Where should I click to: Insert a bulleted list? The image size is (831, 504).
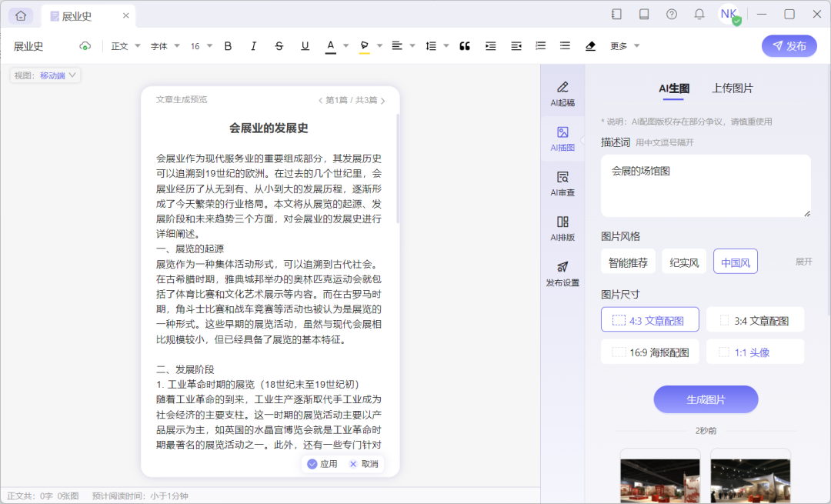tap(565, 46)
